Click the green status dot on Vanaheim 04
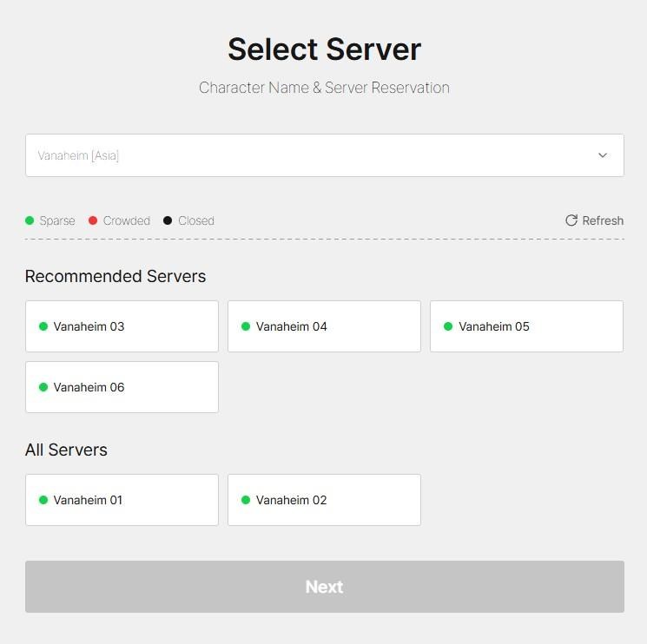 click(246, 326)
